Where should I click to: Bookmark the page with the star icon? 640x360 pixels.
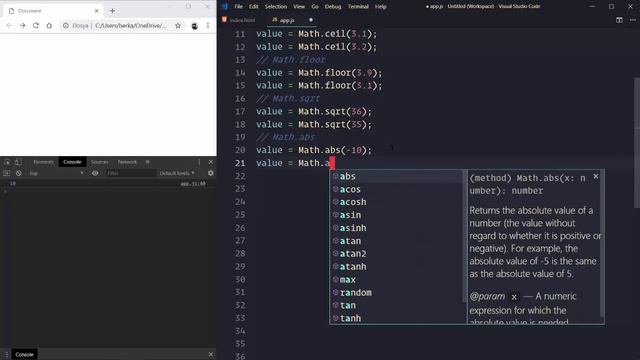[x=178, y=25]
